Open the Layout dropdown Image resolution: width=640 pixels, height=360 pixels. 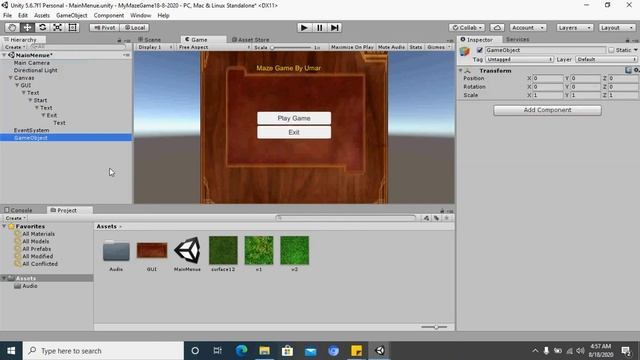(617, 28)
